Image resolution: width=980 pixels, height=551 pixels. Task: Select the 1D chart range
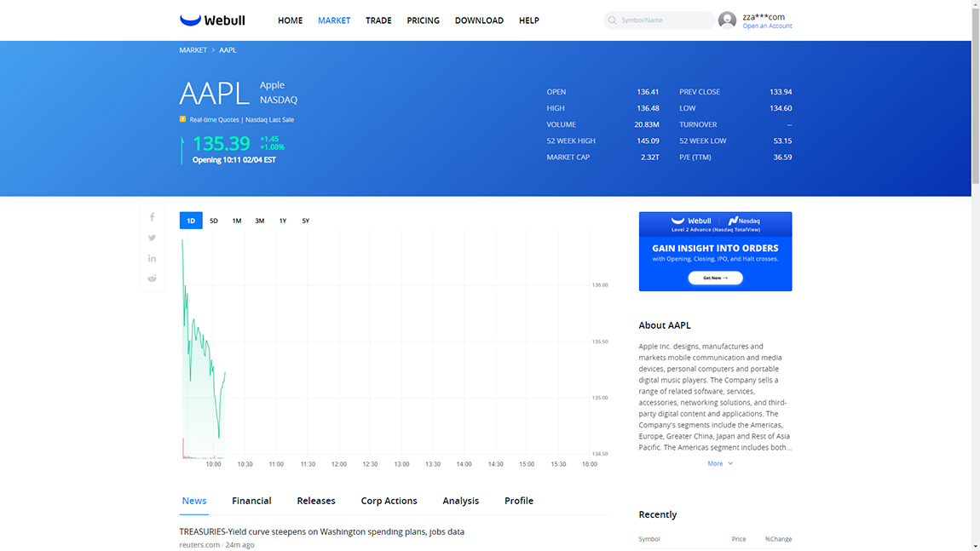pyautogui.click(x=191, y=221)
